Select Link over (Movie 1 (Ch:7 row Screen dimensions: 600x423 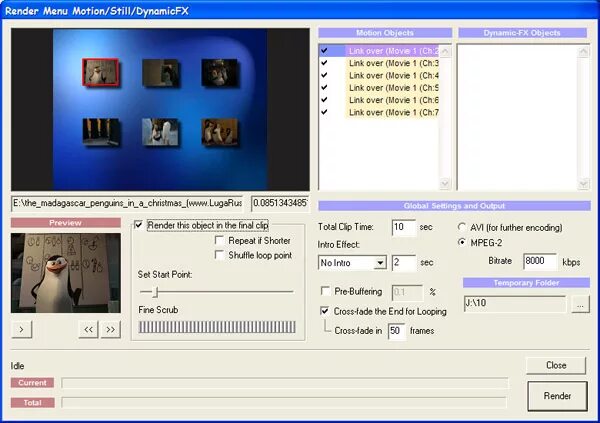click(379, 112)
